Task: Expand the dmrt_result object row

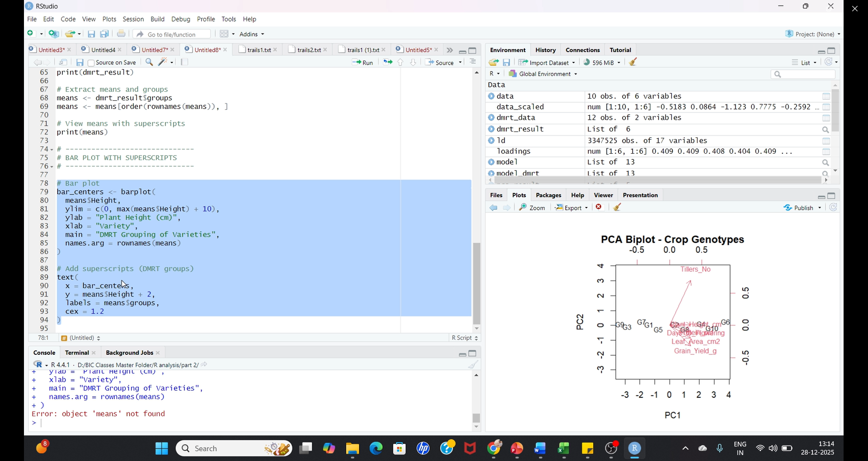Action: point(491,129)
